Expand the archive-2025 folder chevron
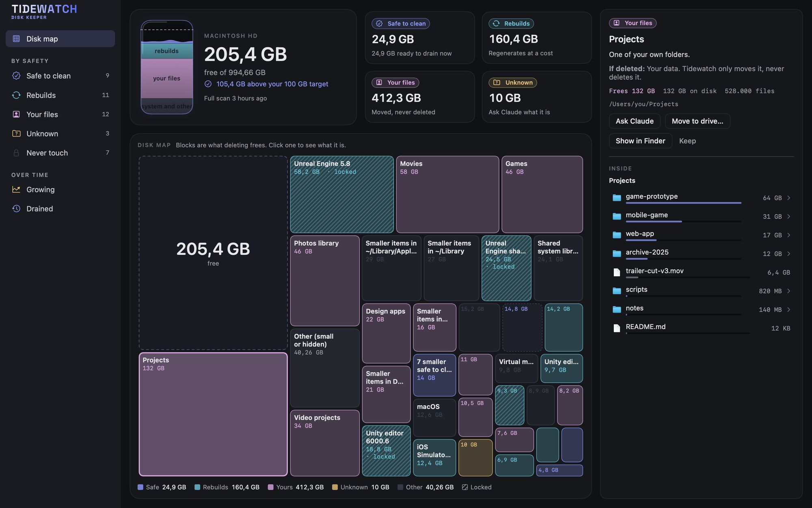812x508 pixels. pyautogui.click(x=788, y=254)
